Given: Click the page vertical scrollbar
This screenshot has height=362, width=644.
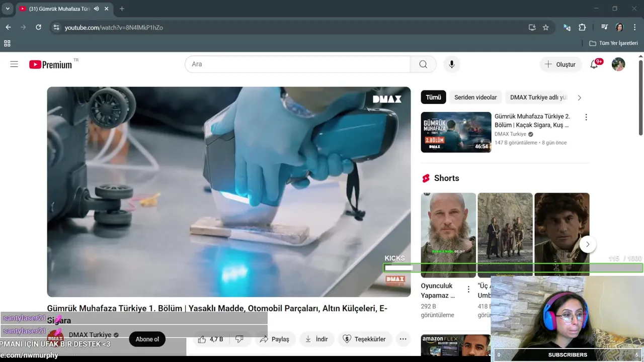Looking at the screenshot, I should pyautogui.click(x=640, y=98).
